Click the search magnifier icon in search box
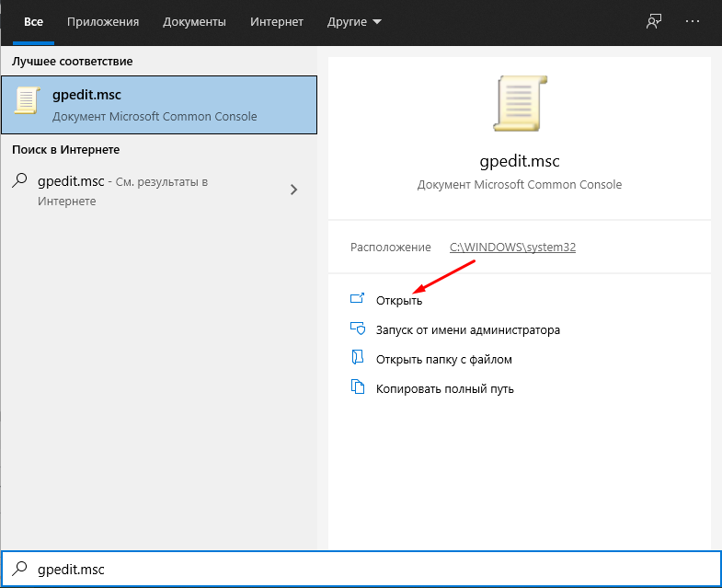The width and height of the screenshot is (722, 588). coord(20,569)
